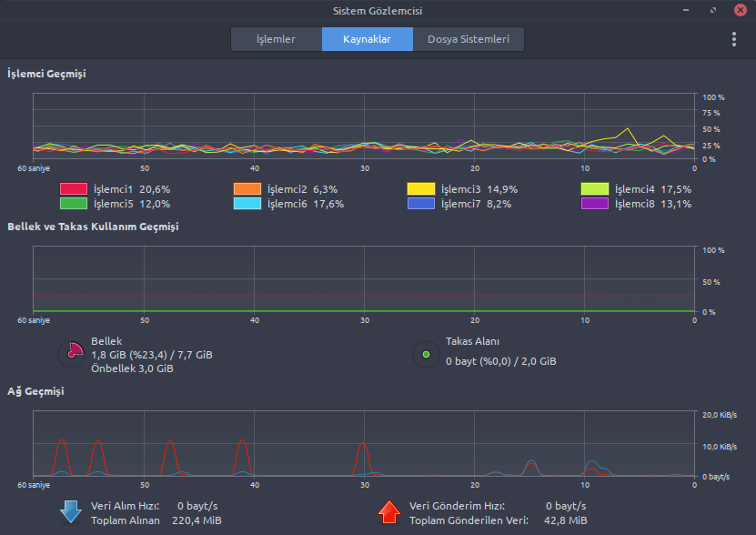The height and width of the screenshot is (535, 756).
Task: Click the orange İşlemci2 color swatch
Action: coord(247,188)
